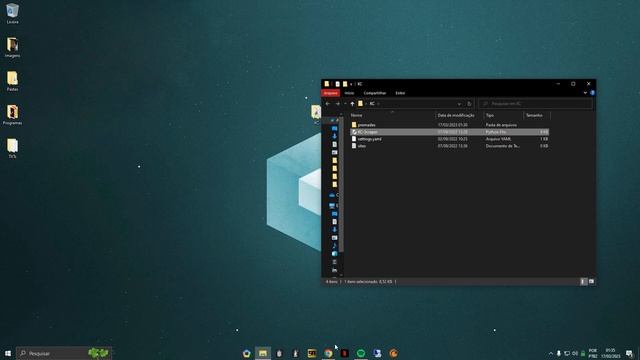
Task: Click the 4 itens status bar text
Action: tap(331, 282)
